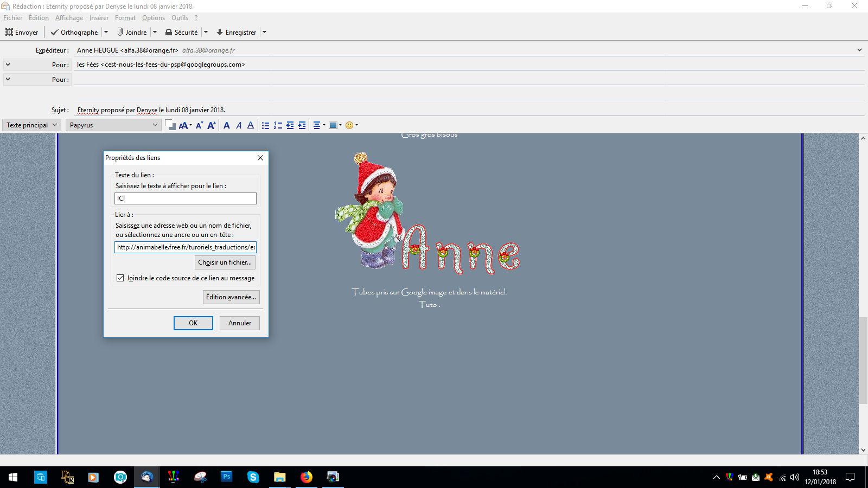Open the notification center icon

point(850,478)
